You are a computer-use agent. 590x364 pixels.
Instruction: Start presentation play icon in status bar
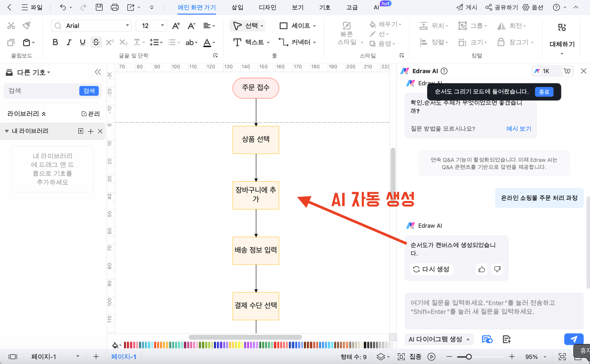(x=431, y=357)
